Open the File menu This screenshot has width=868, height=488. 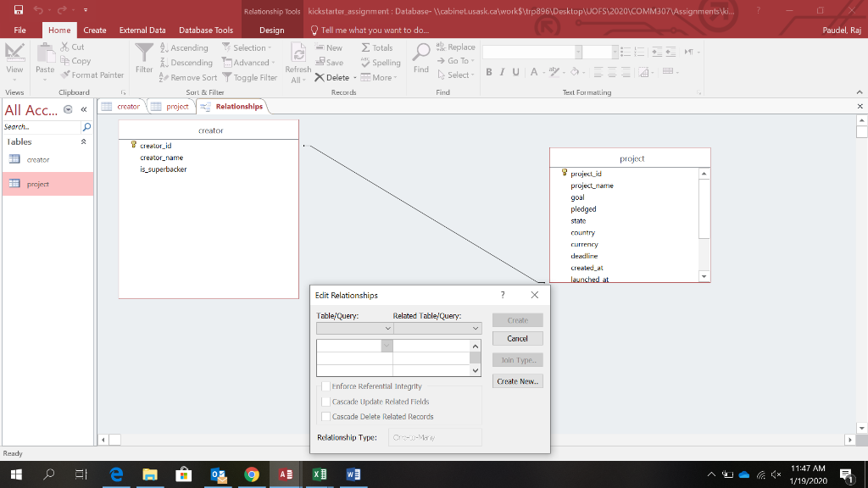tap(20, 30)
